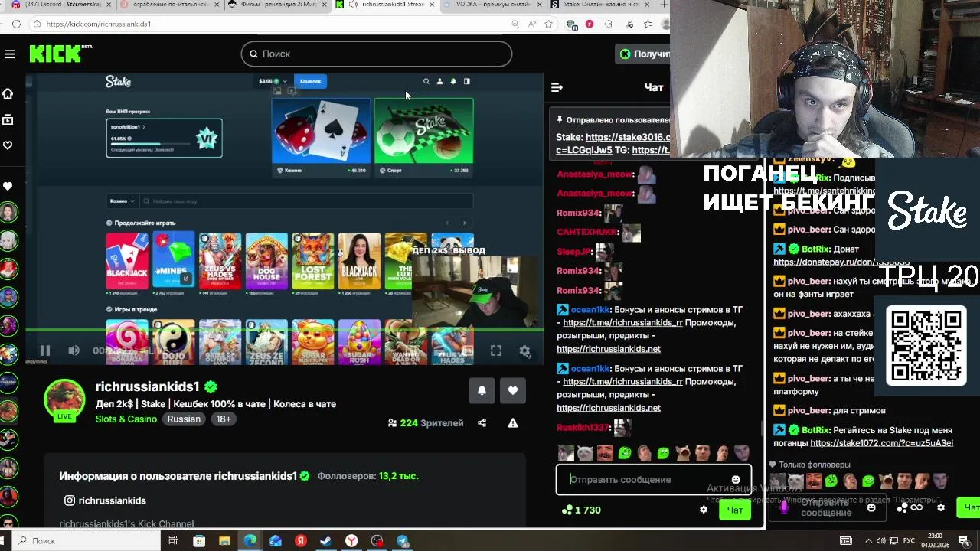
Task: Click the Lost Forest game tile
Action: (x=312, y=262)
